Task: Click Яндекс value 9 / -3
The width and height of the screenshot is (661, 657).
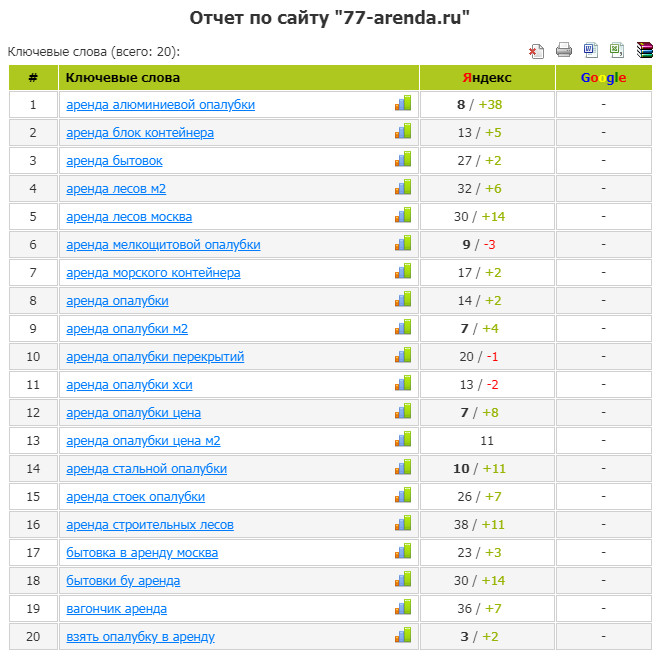Action: point(479,245)
